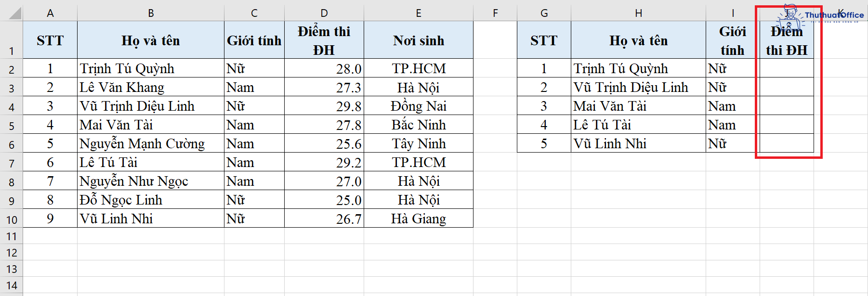Click the score cell showing 29.8

pos(324,106)
